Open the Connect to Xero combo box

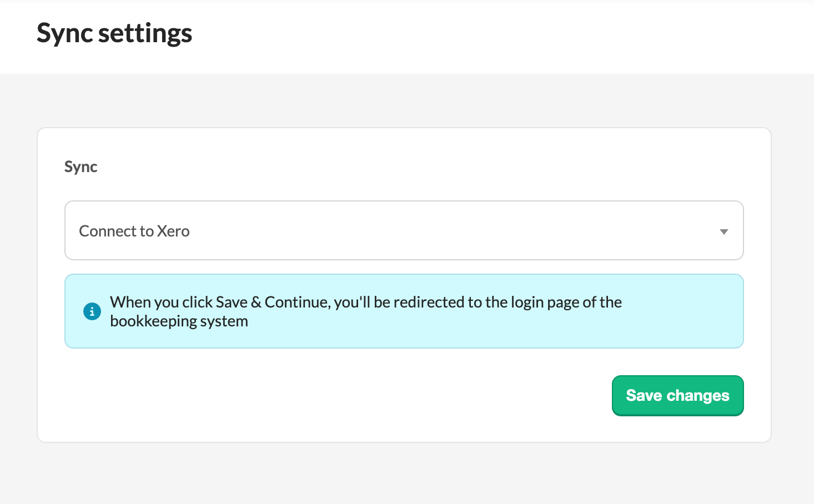tap(404, 230)
